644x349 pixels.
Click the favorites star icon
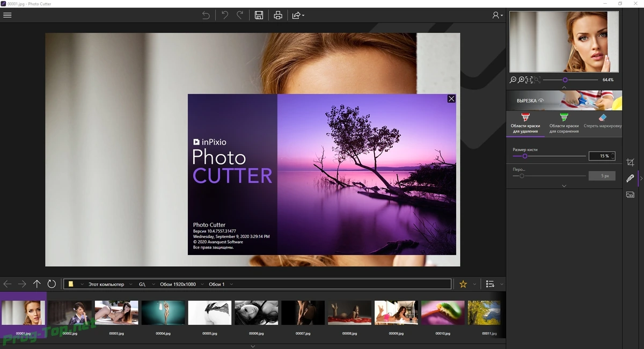(x=463, y=284)
